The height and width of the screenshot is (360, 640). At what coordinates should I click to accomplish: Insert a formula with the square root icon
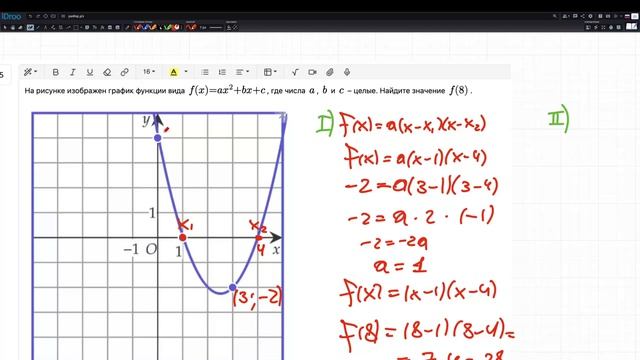pos(295,72)
